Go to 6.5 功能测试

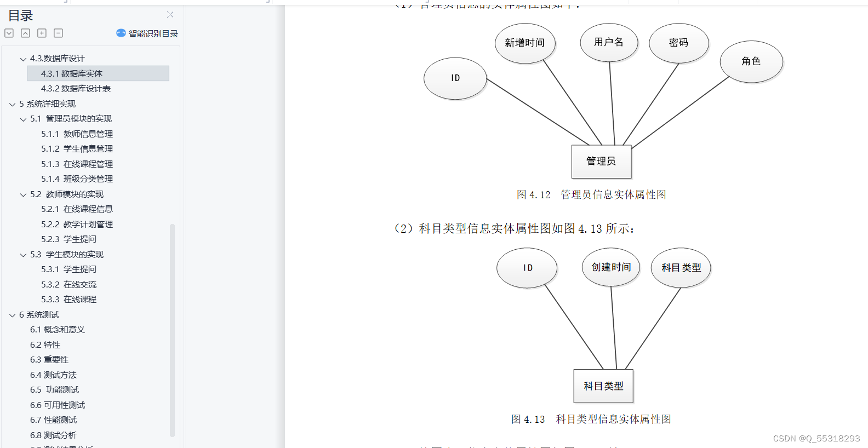54,390
